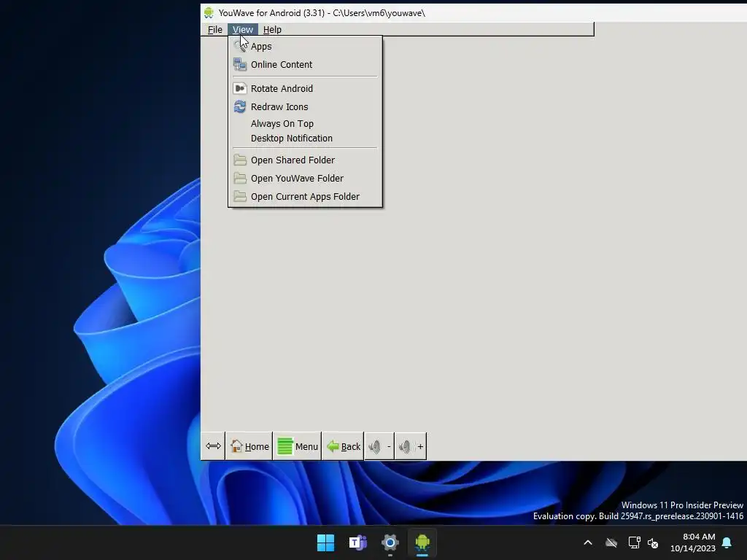This screenshot has width=747, height=560.
Task: Choose Open Shared Folder
Action: point(305,160)
